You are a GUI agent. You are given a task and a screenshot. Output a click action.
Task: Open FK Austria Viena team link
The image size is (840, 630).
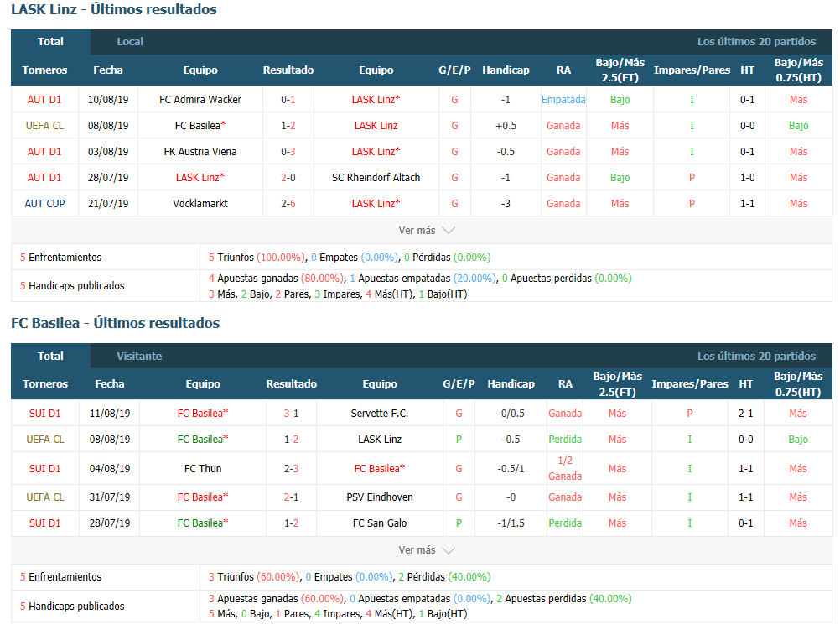coord(200,152)
